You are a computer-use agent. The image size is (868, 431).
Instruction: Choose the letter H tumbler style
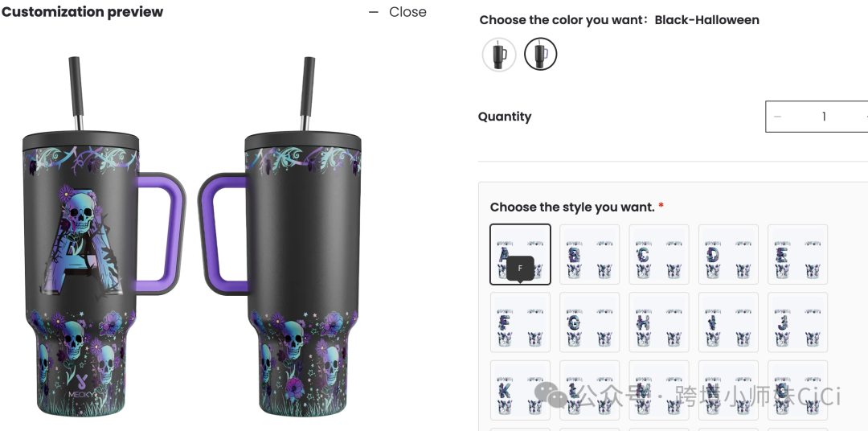659,322
